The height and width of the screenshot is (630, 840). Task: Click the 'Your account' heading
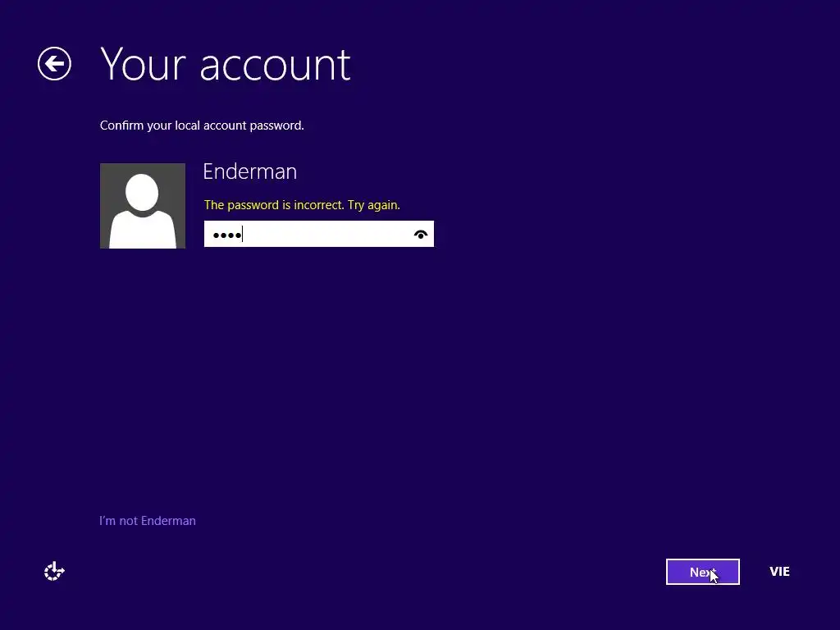pyautogui.click(x=226, y=64)
